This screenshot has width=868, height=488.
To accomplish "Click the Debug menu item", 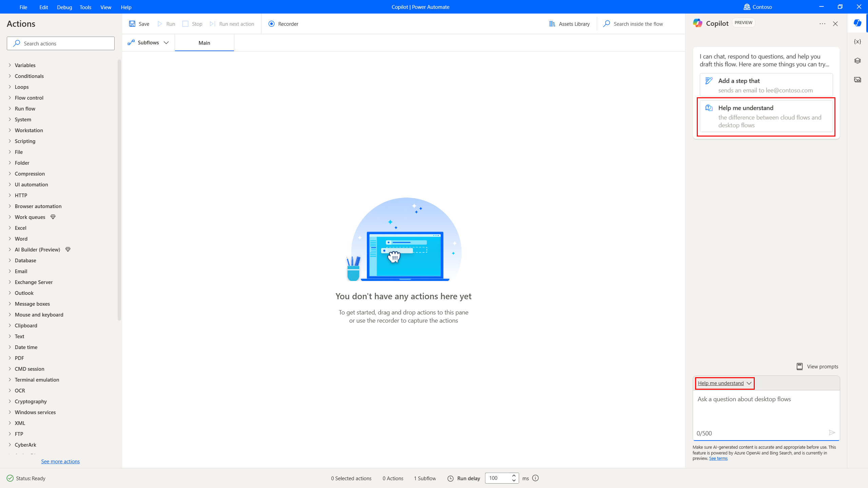I will coord(64,7).
